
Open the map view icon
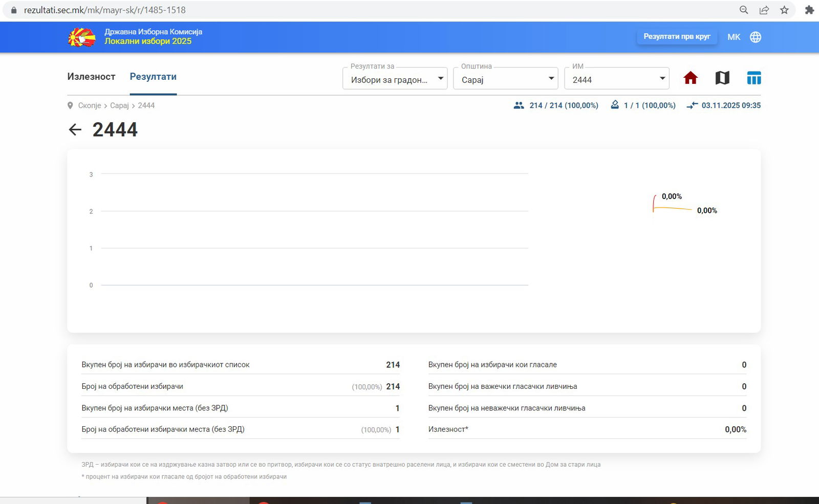click(x=722, y=78)
